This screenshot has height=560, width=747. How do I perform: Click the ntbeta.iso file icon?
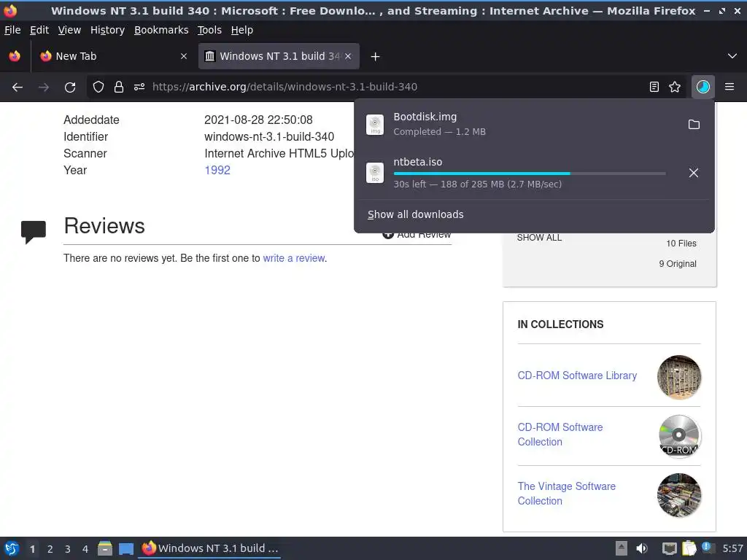tap(375, 172)
